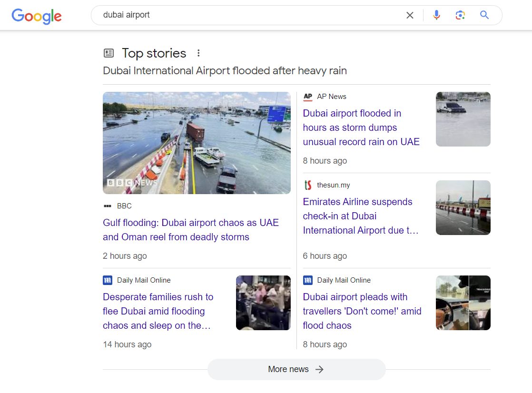Click the 14 hours ago timestamp
The height and width of the screenshot is (393, 532).
(x=127, y=344)
